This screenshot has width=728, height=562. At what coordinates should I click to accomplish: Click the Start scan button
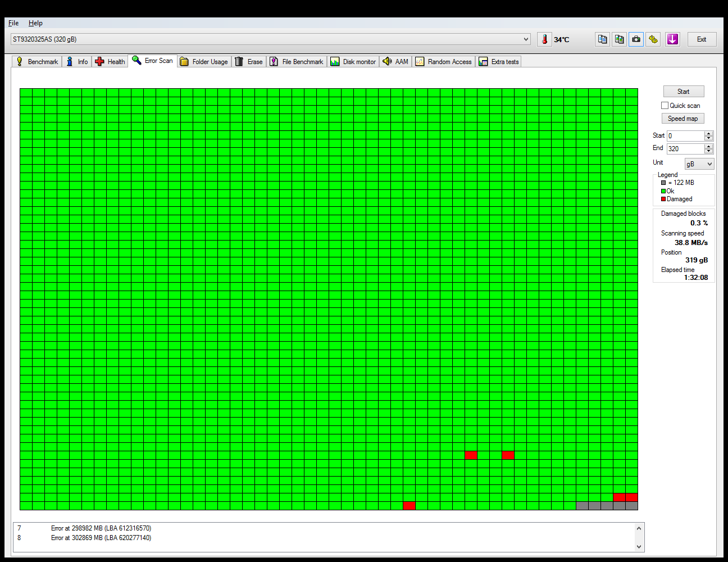tap(684, 92)
